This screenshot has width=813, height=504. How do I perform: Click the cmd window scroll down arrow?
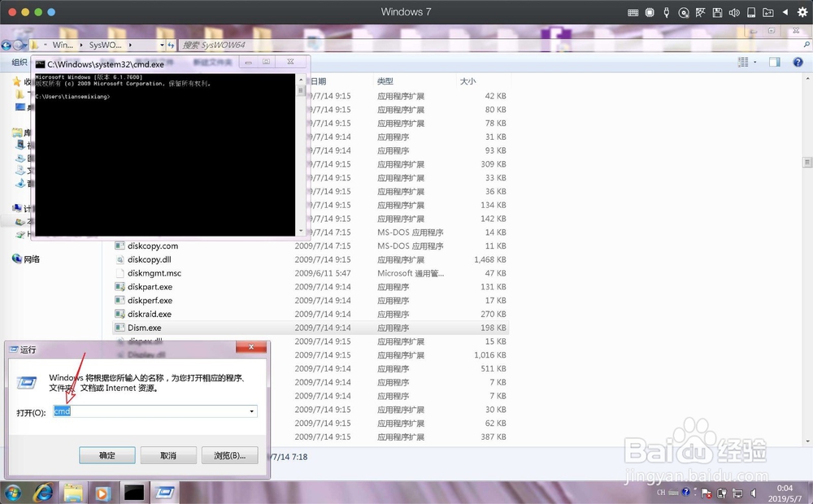pyautogui.click(x=301, y=231)
